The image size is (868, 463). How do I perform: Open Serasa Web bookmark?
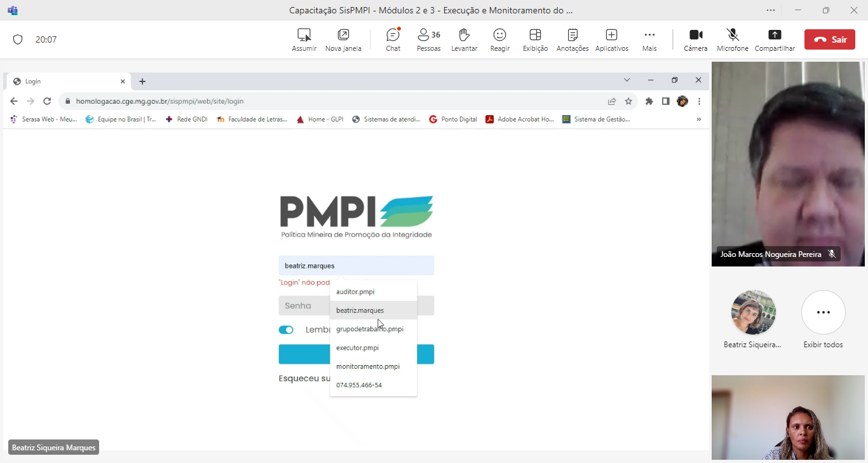[44, 119]
